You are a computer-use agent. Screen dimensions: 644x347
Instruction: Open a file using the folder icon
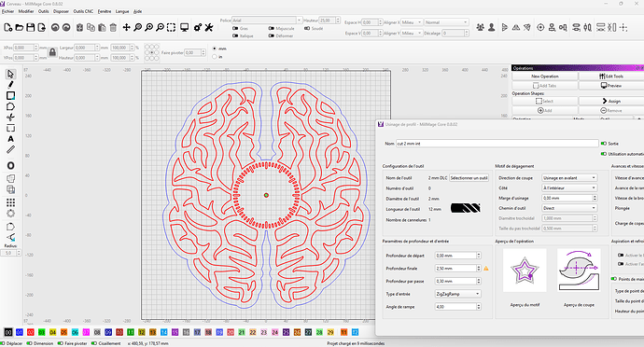pos(20,27)
